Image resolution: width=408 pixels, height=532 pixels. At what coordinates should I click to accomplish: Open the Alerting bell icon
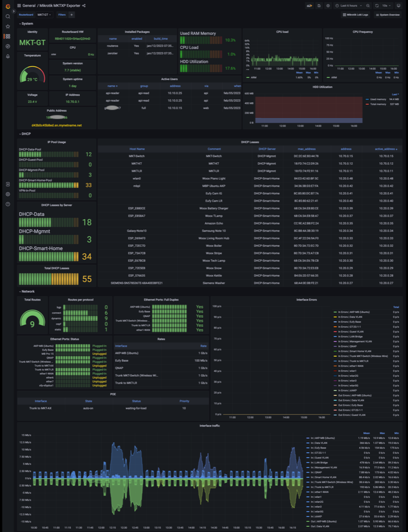point(7,56)
